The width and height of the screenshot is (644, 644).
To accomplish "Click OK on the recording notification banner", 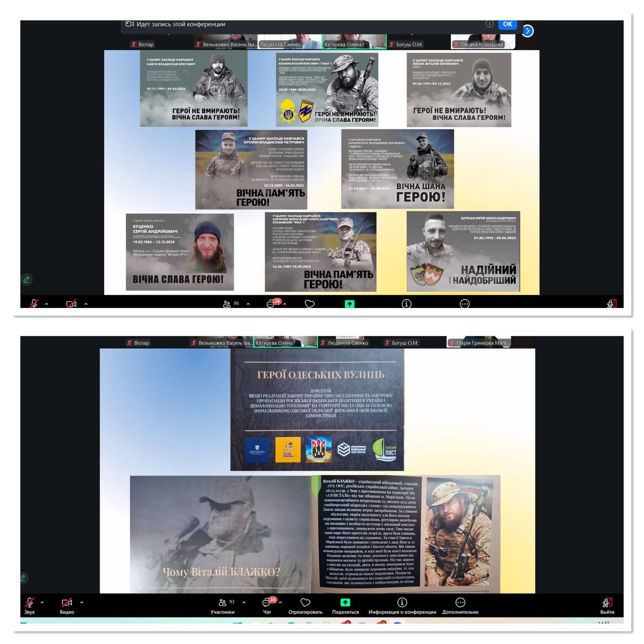I will point(507,24).
